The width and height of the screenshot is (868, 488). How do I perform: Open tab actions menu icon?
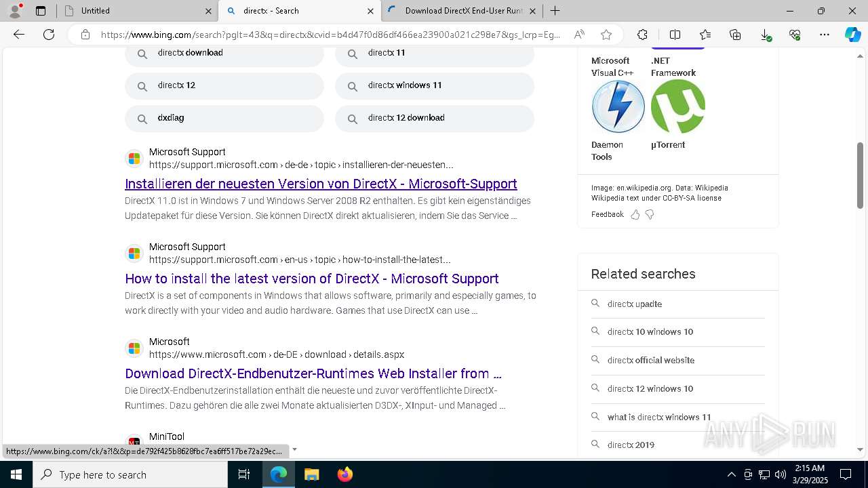[x=41, y=11]
